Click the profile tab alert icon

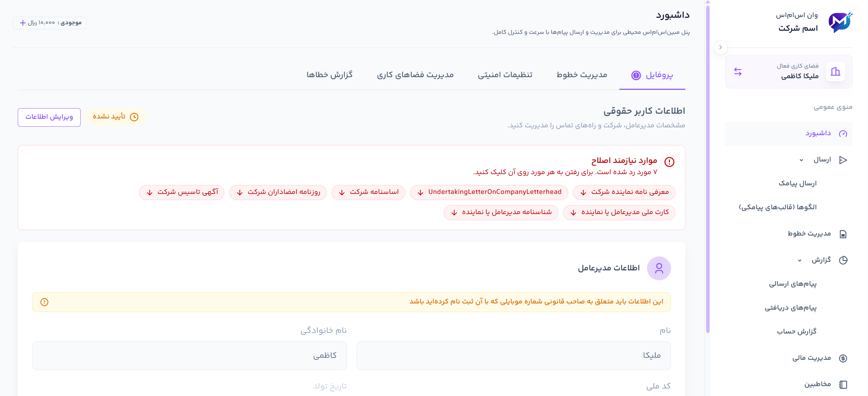coord(636,75)
